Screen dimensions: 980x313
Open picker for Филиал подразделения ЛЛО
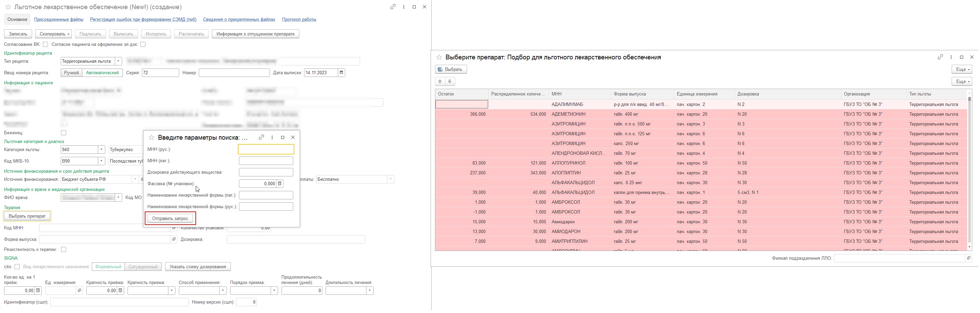point(969,258)
